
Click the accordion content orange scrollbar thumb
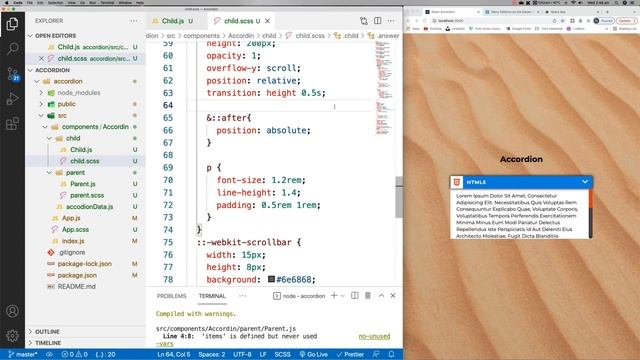[591, 199]
